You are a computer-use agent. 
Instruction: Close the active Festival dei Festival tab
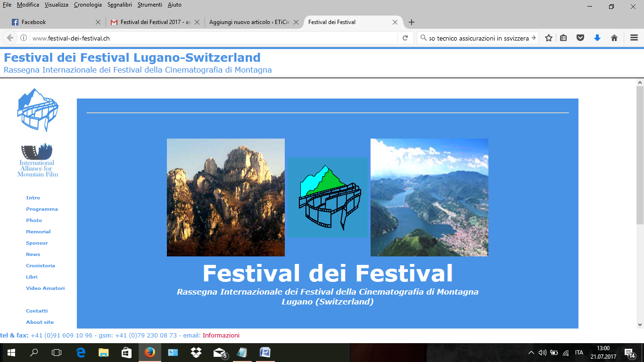[395, 22]
